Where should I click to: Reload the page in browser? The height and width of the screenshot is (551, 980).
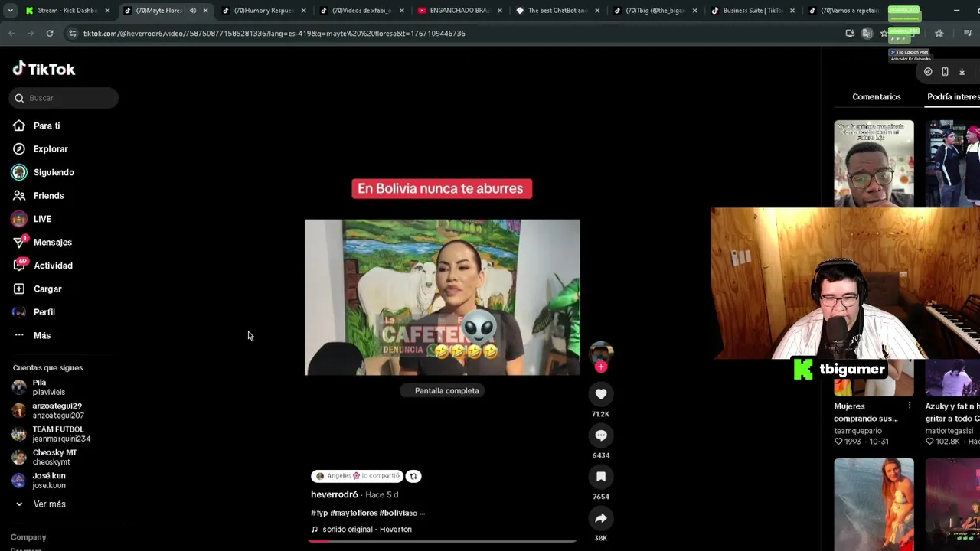(x=50, y=34)
